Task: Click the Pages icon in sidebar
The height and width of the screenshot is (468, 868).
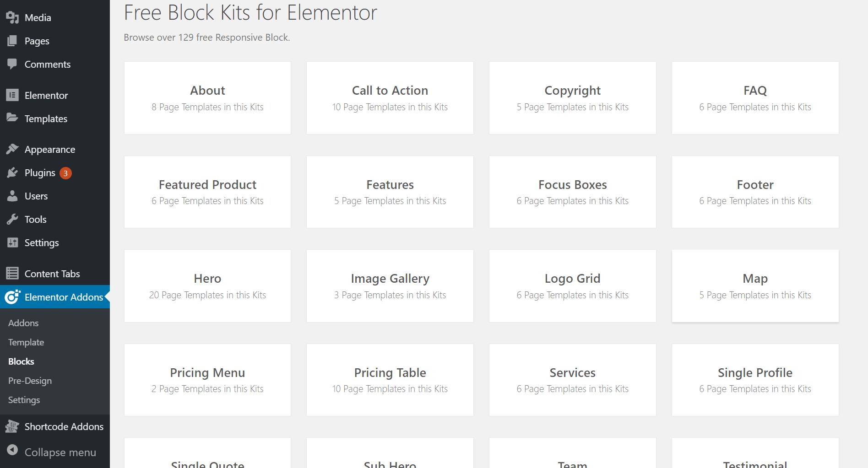Action: click(x=12, y=41)
